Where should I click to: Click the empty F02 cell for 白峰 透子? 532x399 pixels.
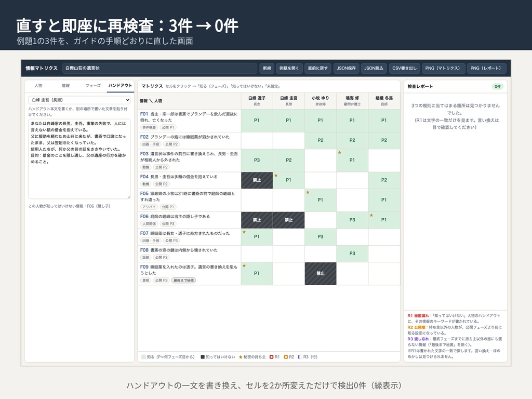click(x=257, y=140)
